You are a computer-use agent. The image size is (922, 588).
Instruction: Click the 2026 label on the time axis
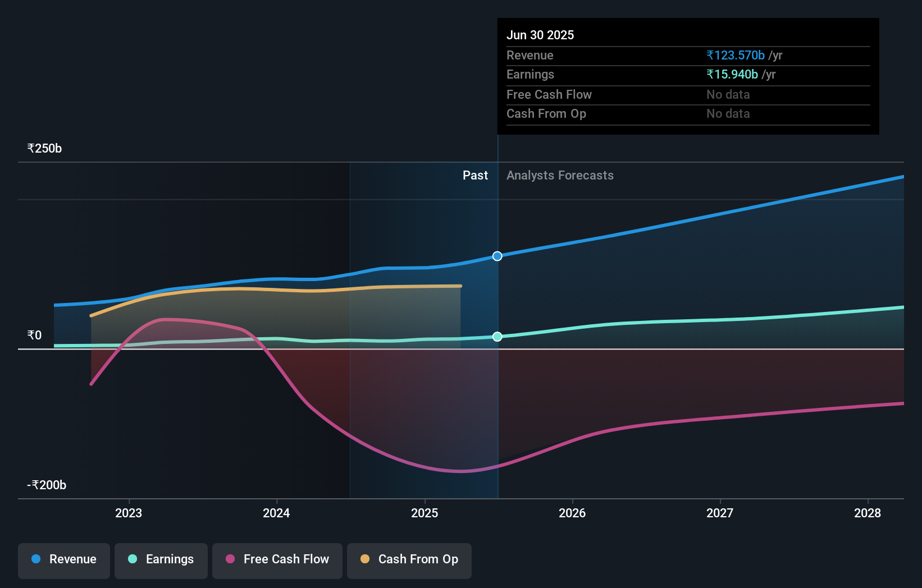(x=572, y=512)
